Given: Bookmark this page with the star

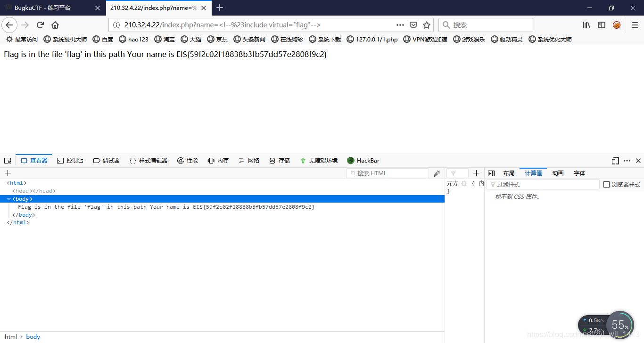Looking at the screenshot, I should tap(426, 25).
